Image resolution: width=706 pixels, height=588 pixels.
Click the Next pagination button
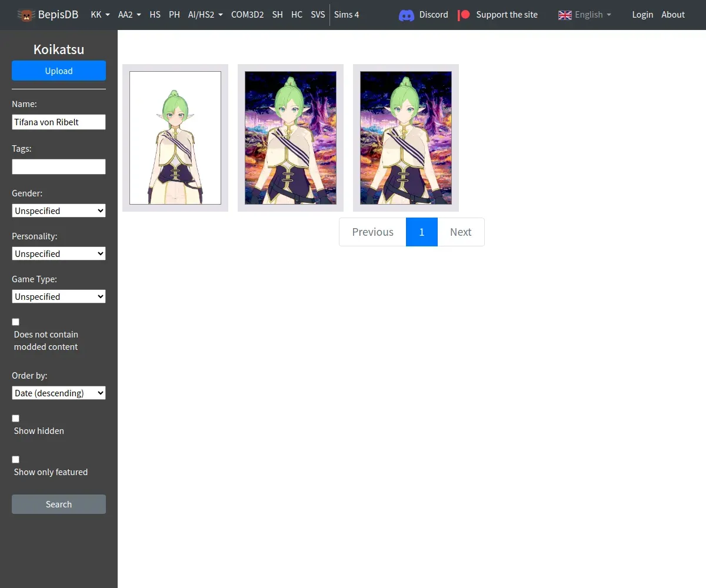pos(461,232)
